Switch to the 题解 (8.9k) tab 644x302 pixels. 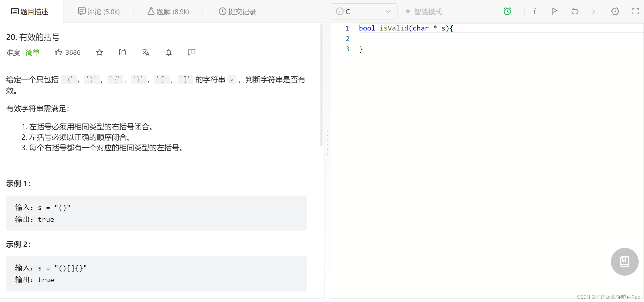168,12
